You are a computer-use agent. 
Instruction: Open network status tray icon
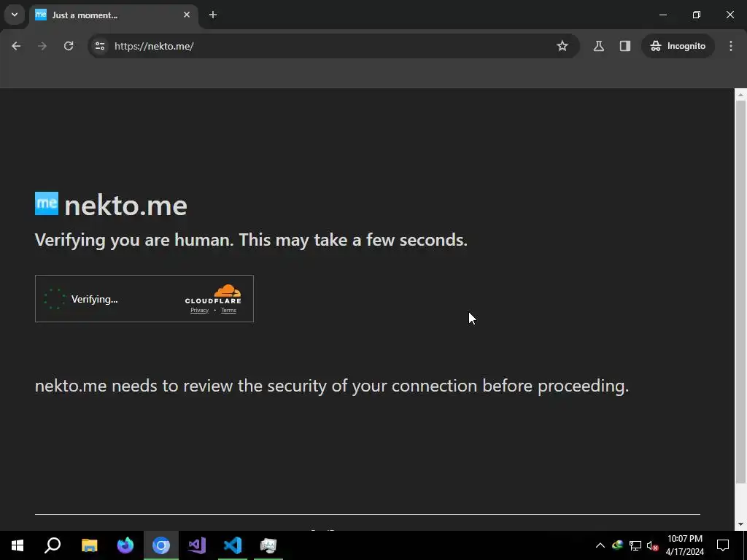coord(635,545)
